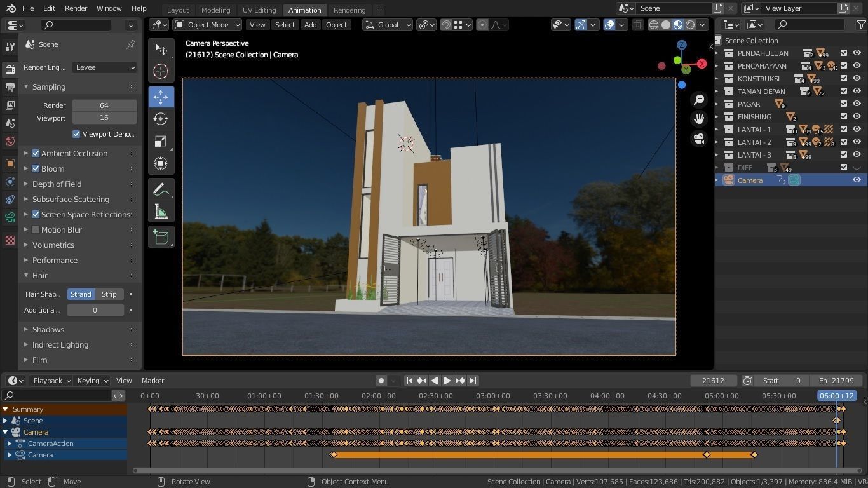This screenshot has width=868, height=488.
Task: Click the End frame field 21799
Action: 837,381
